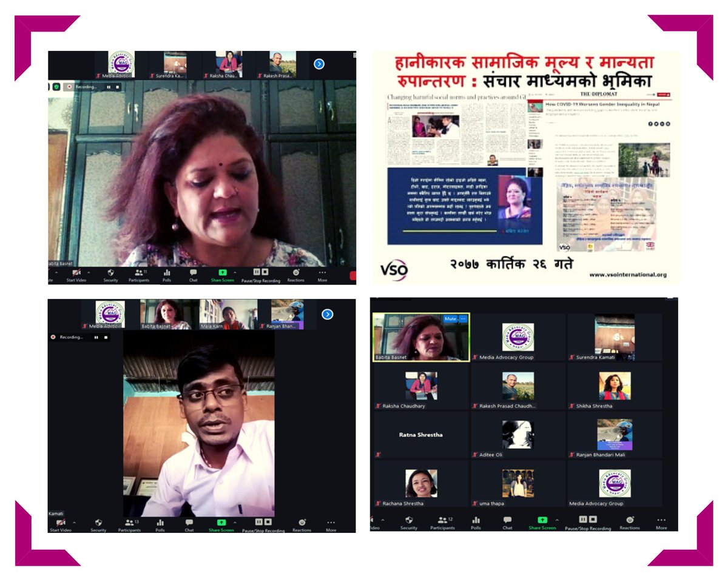728x582 pixels.
Task: Expand the caret next to Share Screen in gallery window
Action: (556, 520)
